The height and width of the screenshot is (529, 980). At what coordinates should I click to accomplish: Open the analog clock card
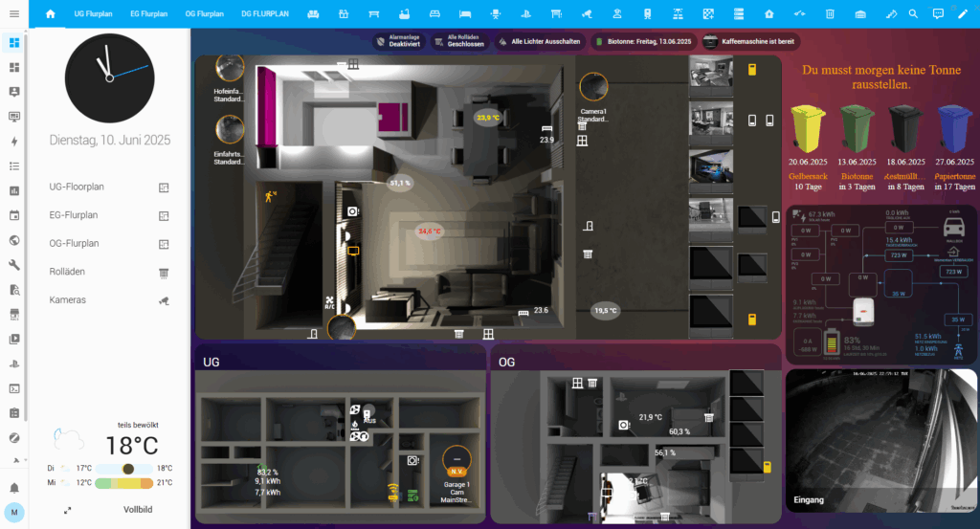tap(109, 78)
